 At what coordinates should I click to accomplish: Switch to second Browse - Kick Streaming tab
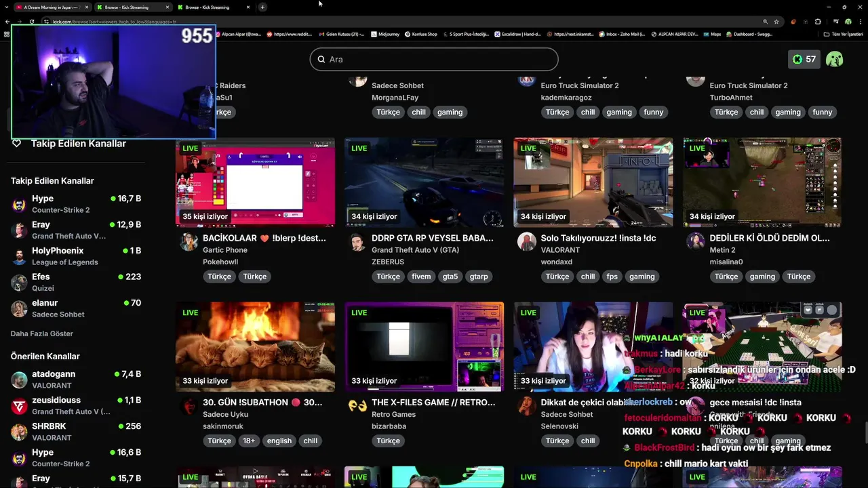213,7
